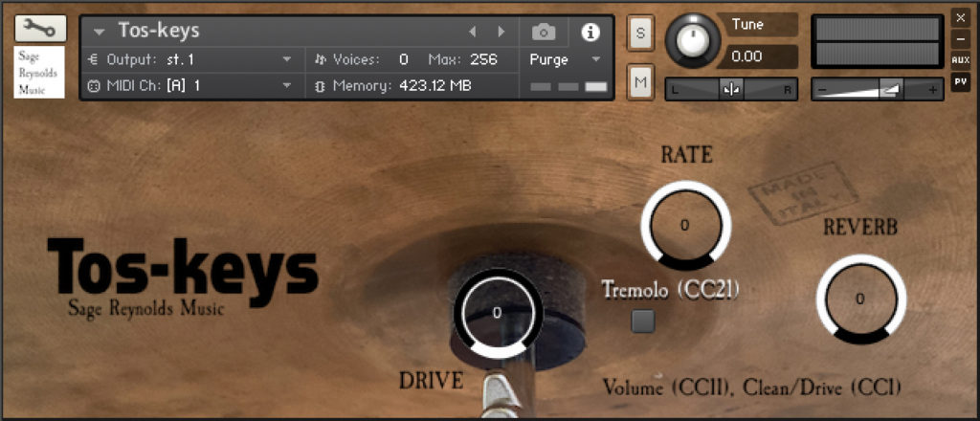This screenshot has height=421, width=980.
Task: Click the pan slider between L and R
Action: pos(731,89)
